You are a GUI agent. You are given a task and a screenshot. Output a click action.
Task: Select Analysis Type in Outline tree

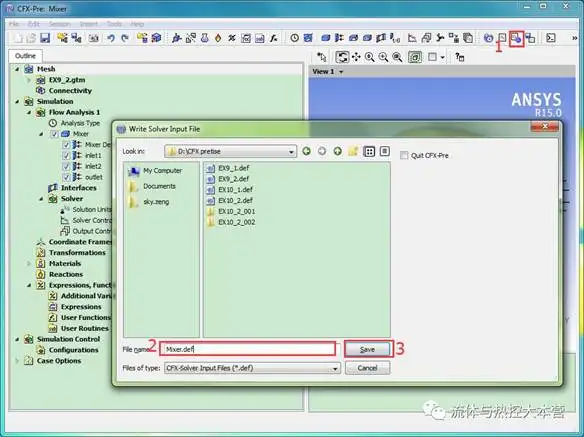tap(74, 123)
